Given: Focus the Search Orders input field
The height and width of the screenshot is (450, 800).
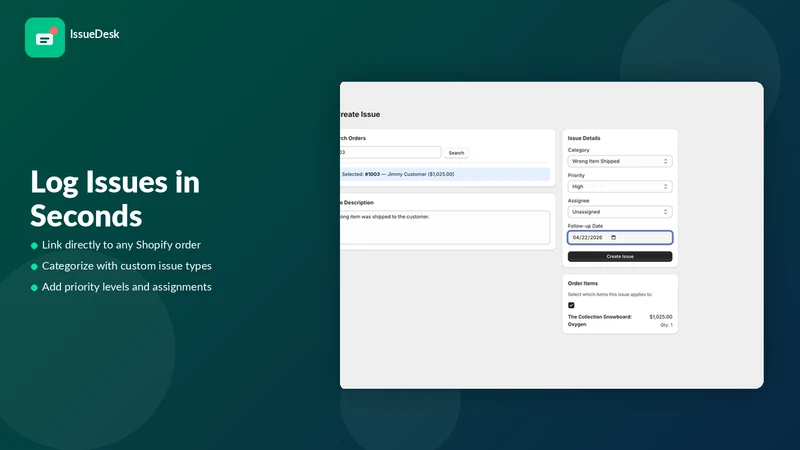Looking at the screenshot, I should pos(390,152).
